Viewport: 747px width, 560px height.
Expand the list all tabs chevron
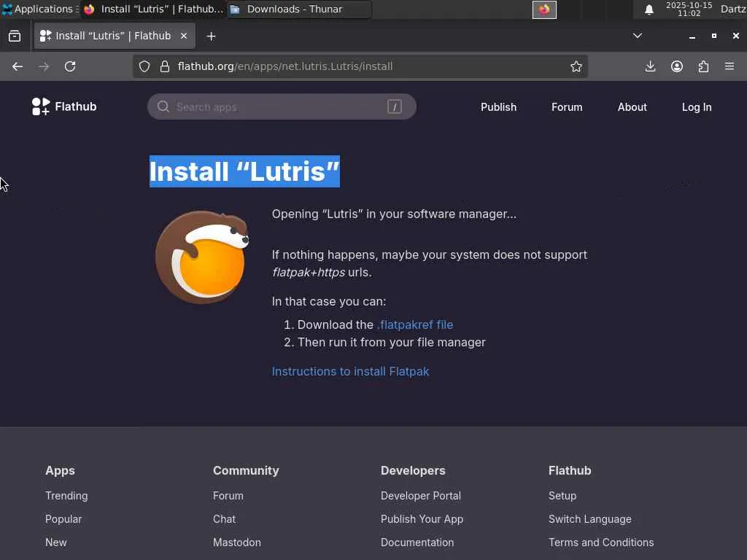(637, 36)
